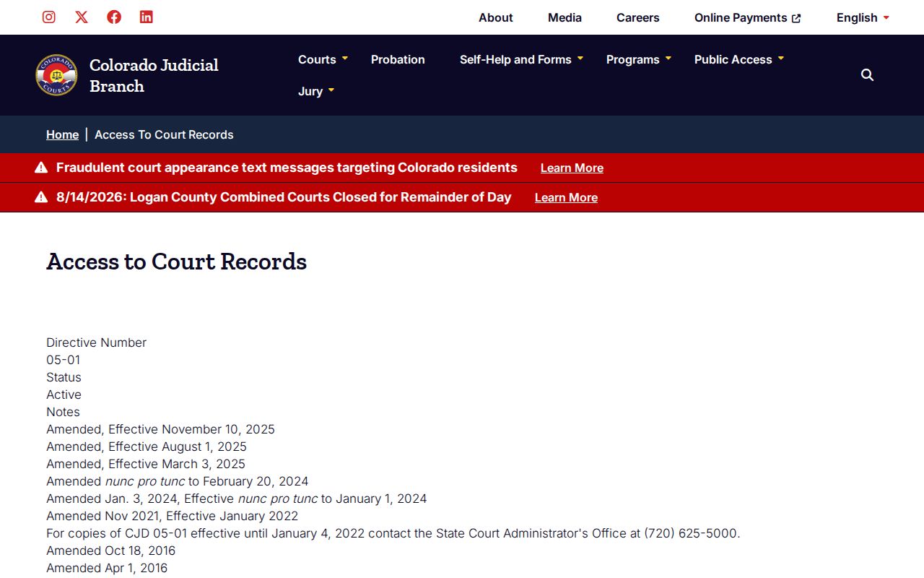Click the note Amended, Effective November 10, 2025
The width and height of the screenshot is (924, 578).
tap(160, 429)
